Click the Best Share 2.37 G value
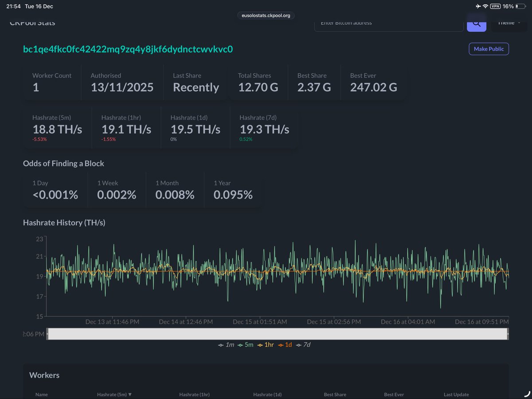The height and width of the screenshot is (399, 532). point(314,88)
